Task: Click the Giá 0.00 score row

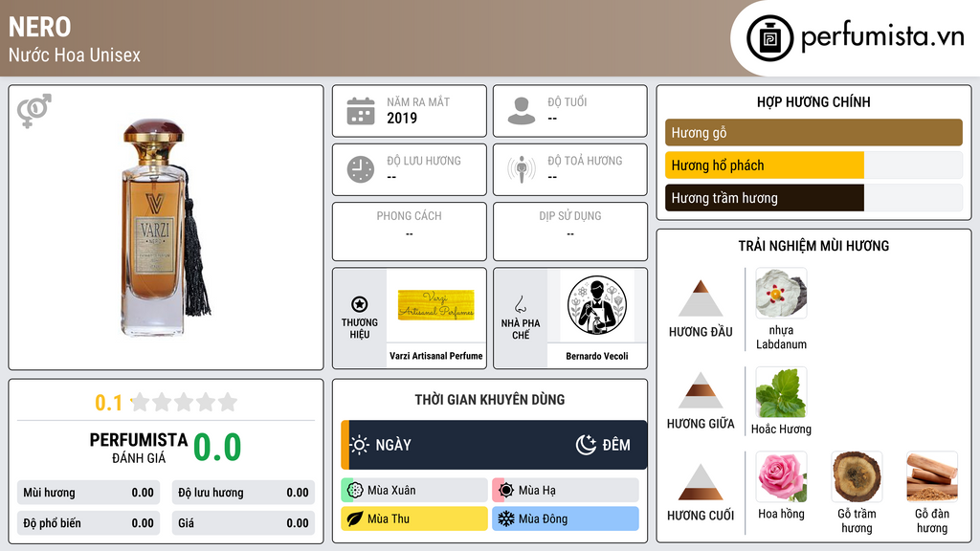Action: tap(243, 523)
